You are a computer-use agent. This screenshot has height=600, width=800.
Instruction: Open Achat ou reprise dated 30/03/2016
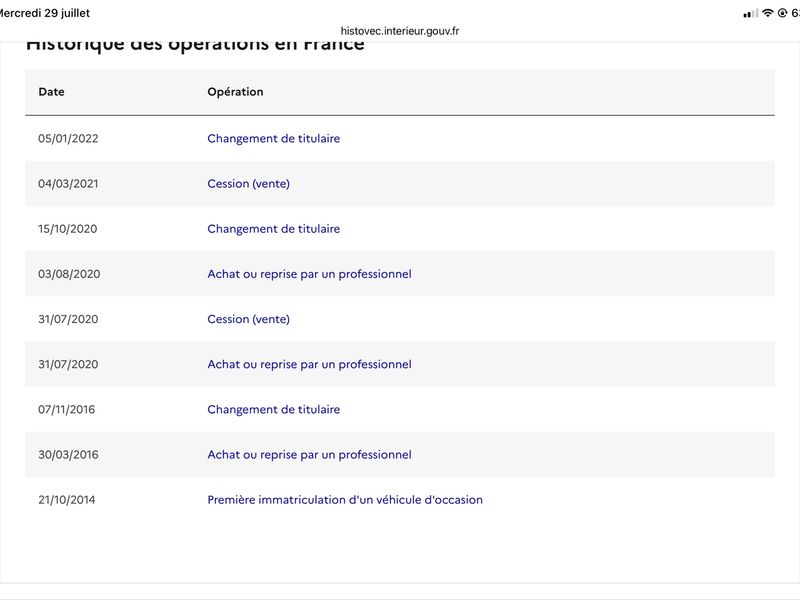click(309, 455)
